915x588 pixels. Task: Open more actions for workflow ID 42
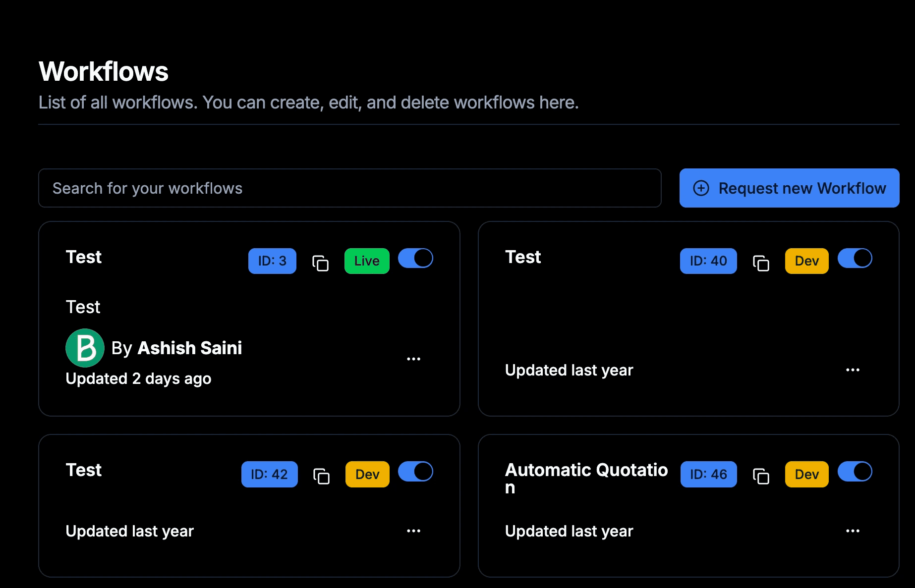[414, 531]
